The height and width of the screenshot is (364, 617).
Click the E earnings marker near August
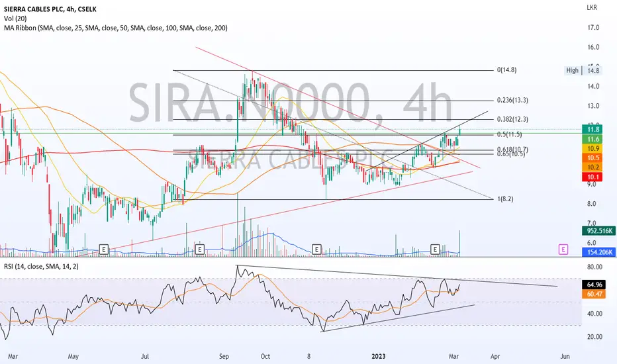click(200, 249)
